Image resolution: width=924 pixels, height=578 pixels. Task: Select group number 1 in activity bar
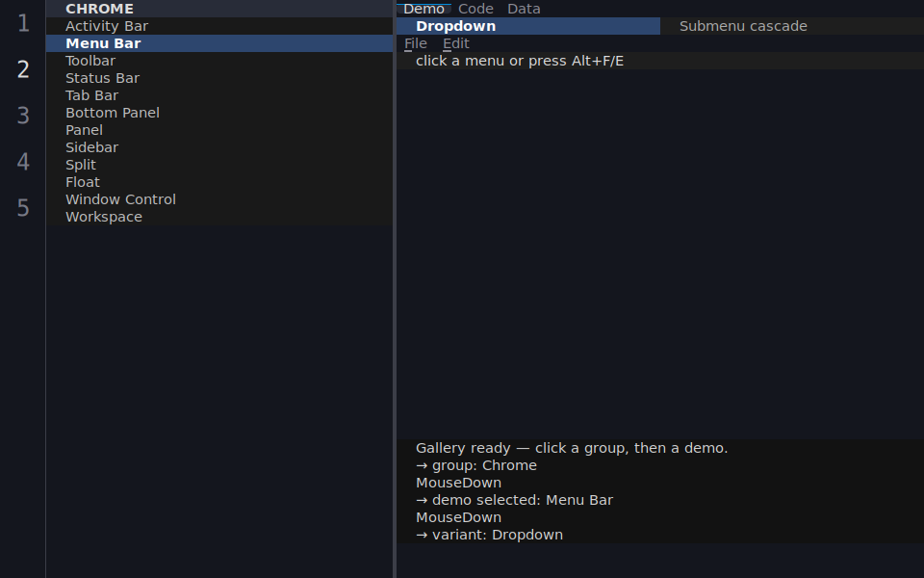[x=23, y=23]
